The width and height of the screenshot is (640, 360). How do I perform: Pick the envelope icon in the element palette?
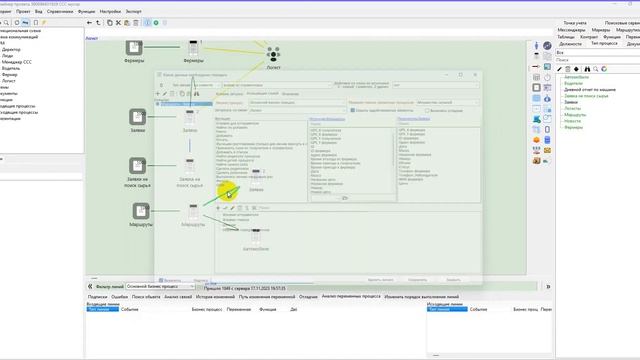(x=547, y=151)
